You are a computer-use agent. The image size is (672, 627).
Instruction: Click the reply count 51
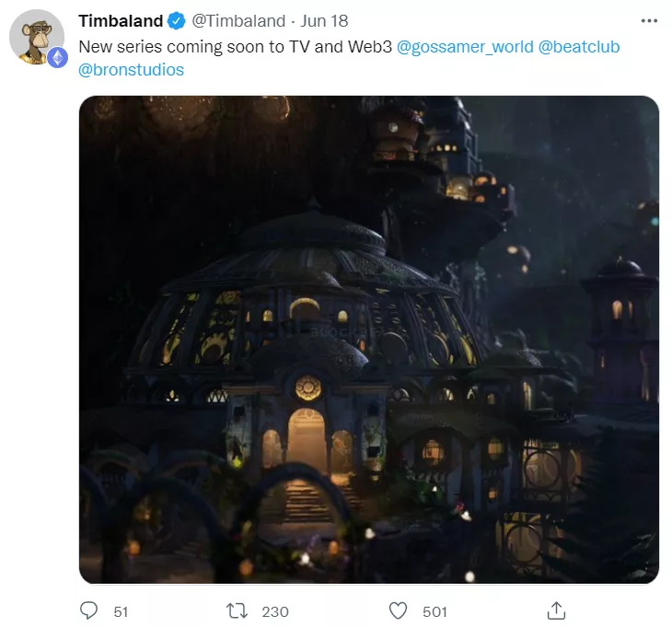click(121, 611)
